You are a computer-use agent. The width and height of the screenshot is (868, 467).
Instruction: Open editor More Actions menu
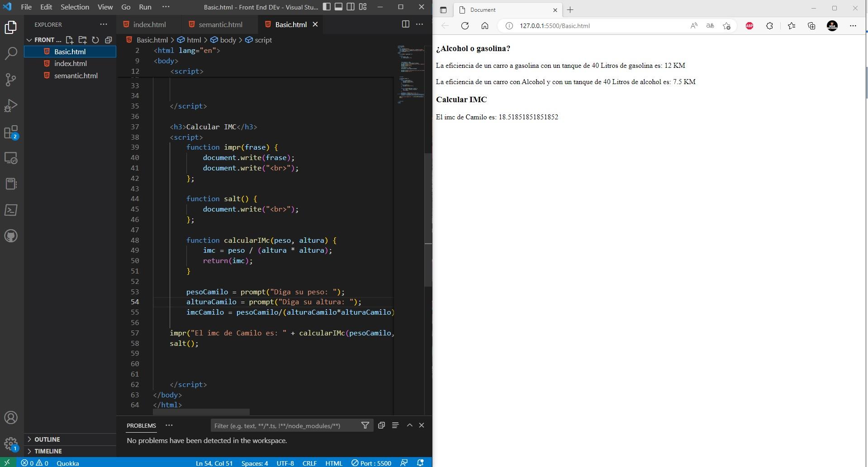click(x=419, y=24)
